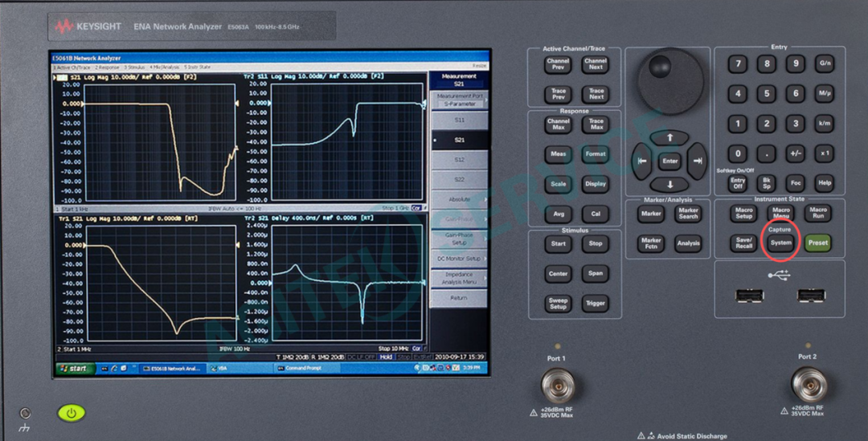Tap the +/- sign key
The width and height of the screenshot is (868, 441).
[796, 153]
